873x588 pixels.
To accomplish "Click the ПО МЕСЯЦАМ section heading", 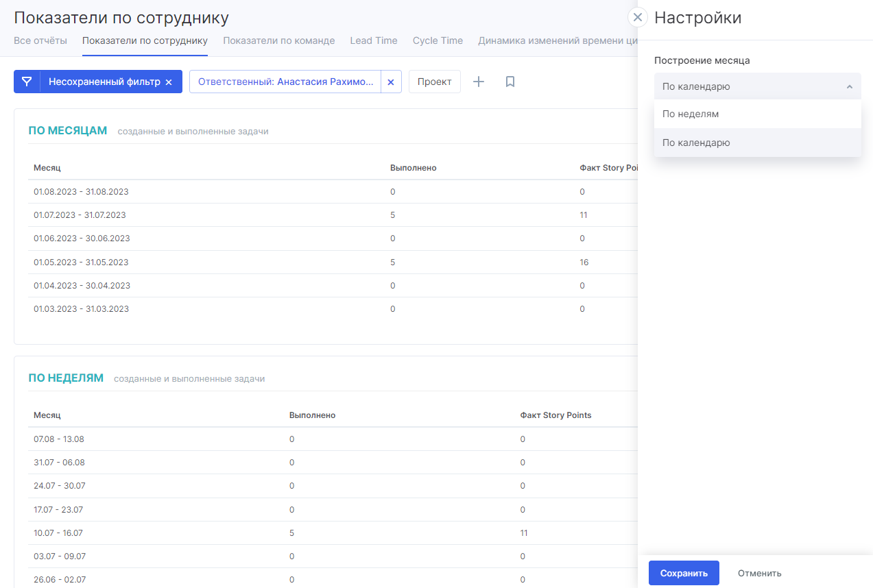I will click(x=68, y=130).
